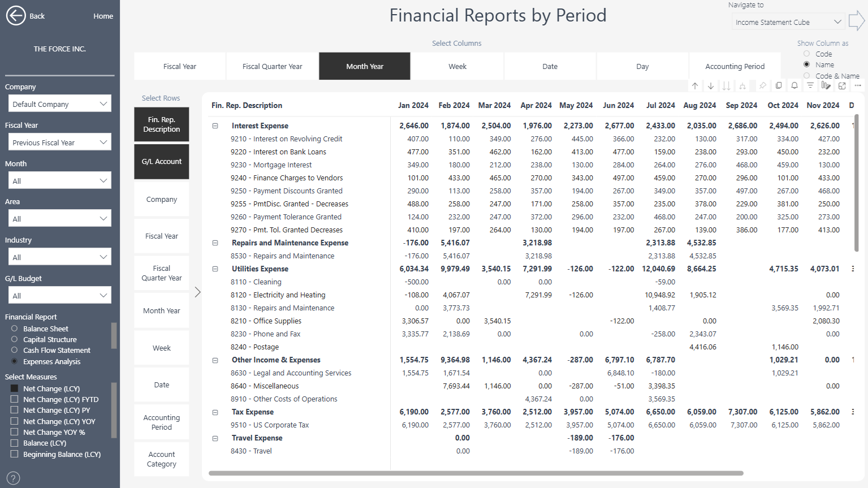Open the Month dropdown

[x=59, y=180]
